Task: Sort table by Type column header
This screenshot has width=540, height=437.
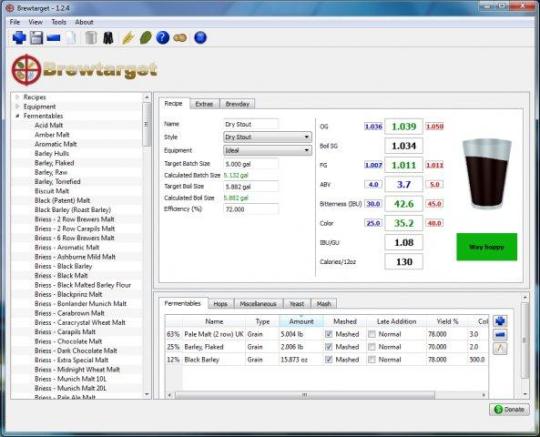Action: click(262, 321)
